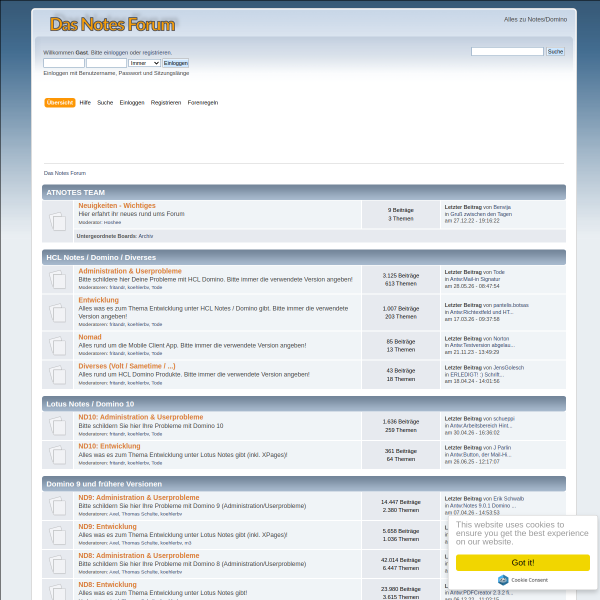Click the board icon beside ND8: Administration & Userprobleme
The height and width of the screenshot is (600, 600).
tap(57, 564)
